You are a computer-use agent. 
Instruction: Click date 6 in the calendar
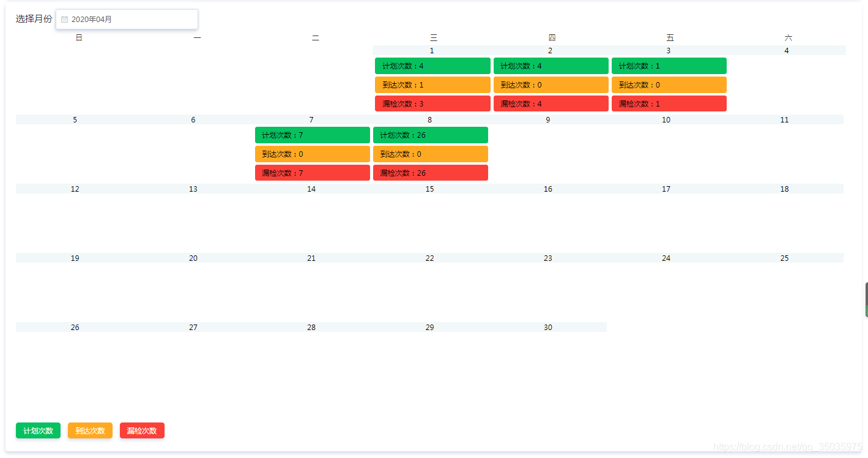tap(193, 119)
